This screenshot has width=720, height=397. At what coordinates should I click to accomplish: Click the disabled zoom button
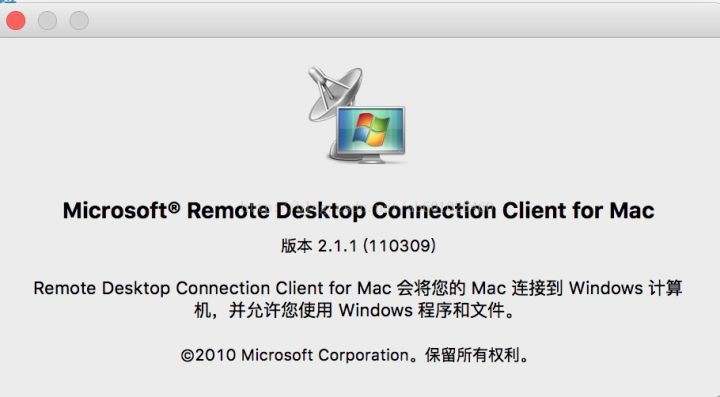pos(79,21)
